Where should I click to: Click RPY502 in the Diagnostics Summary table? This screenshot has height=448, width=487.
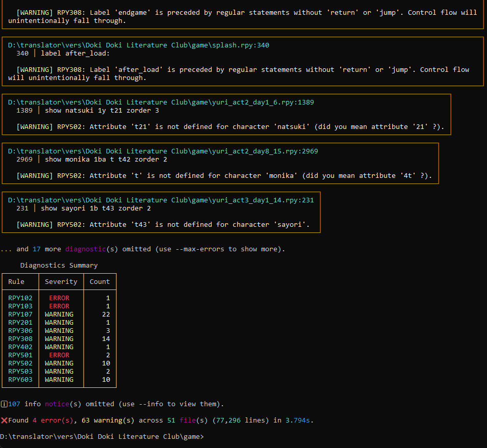pyautogui.click(x=20, y=363)
